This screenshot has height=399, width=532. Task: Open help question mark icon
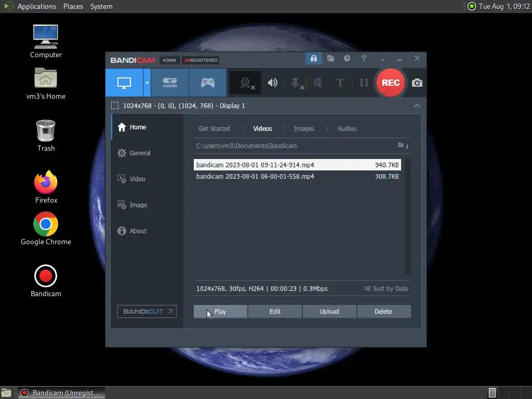[364, 58]
